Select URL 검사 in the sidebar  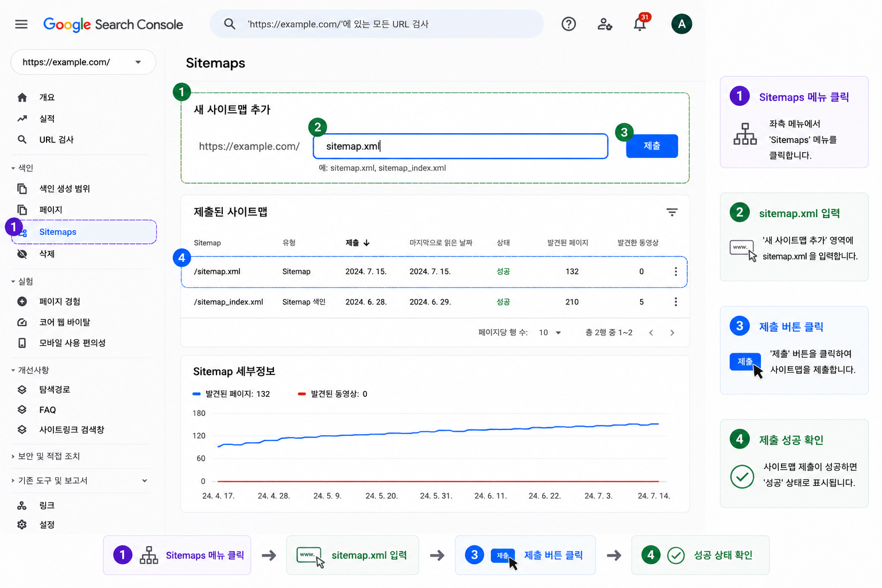[x=56, y=140]
